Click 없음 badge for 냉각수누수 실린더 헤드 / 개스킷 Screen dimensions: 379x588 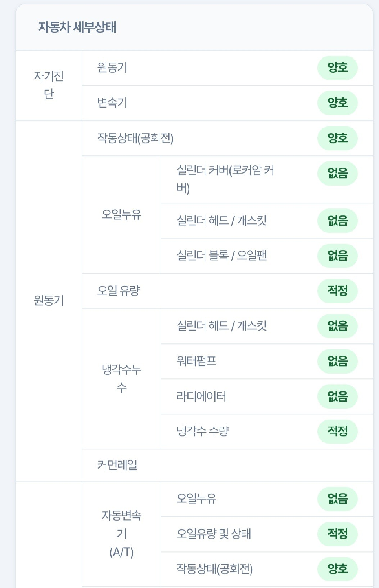(x=337, y=326)
